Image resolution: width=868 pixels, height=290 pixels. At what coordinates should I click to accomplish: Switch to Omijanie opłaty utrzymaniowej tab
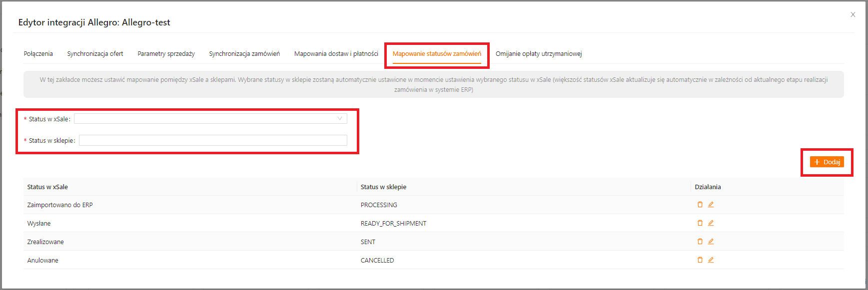(539, 54)
